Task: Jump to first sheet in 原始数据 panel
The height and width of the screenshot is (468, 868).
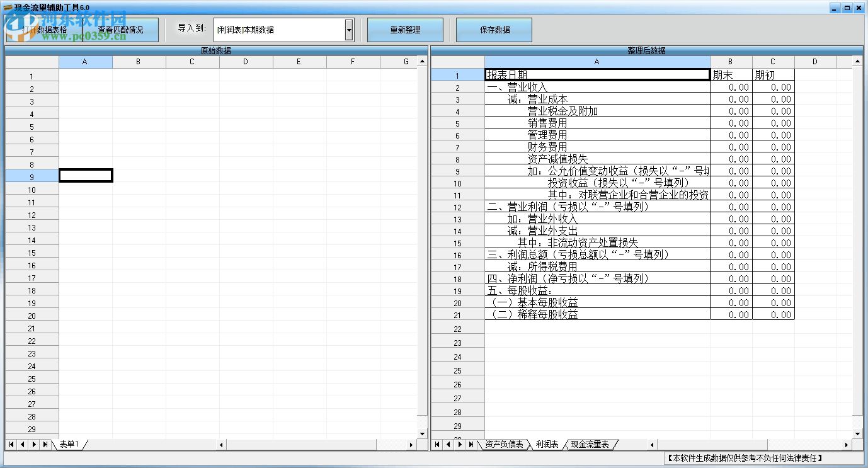Action: tap(11, 445)
